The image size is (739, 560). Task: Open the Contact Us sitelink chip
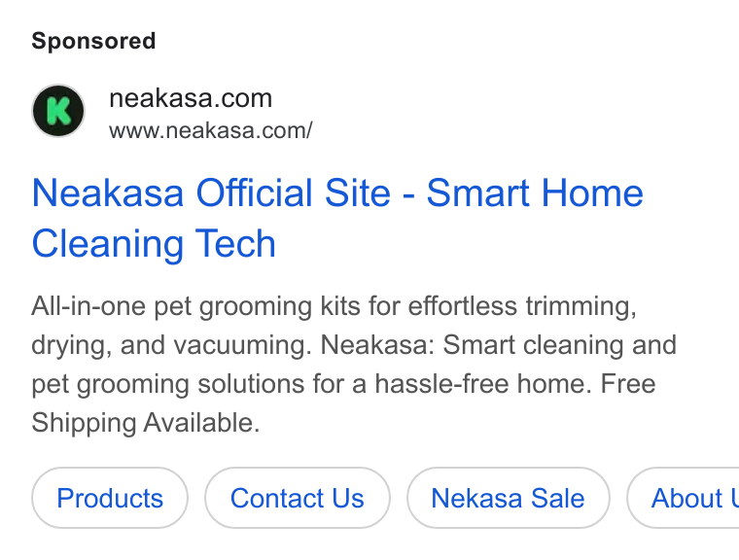[x=298, y=498]
